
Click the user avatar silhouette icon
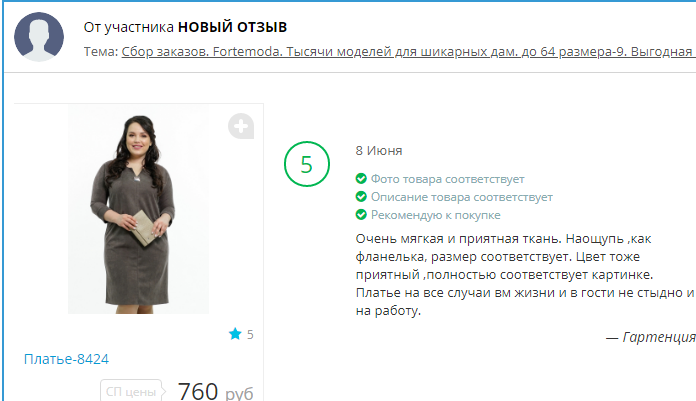[x=39, y=37]
